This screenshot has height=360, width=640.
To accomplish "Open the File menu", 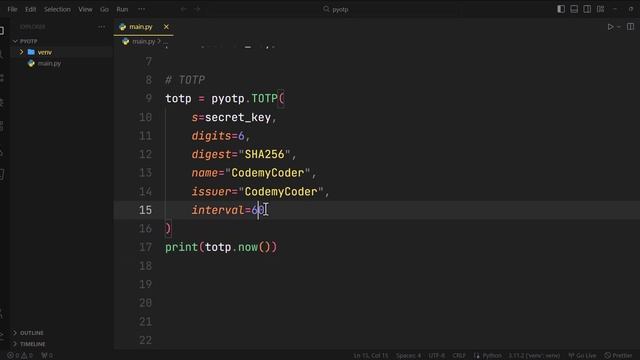I will pyautogui.click(x=12, y=9).
